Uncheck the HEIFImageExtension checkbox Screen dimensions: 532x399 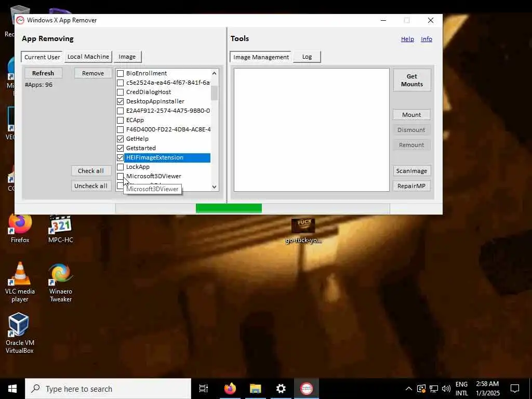click(x=120, y=158)
